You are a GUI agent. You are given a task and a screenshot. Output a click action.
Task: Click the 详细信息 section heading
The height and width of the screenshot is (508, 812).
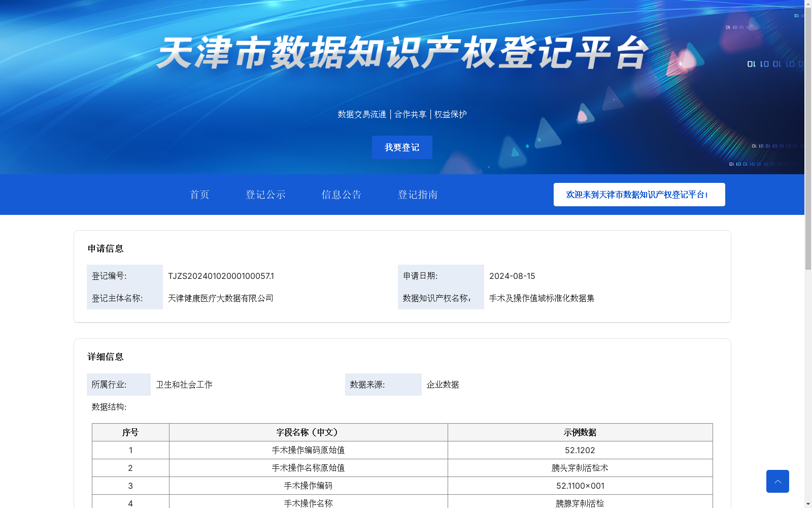[x=106, y=357]
